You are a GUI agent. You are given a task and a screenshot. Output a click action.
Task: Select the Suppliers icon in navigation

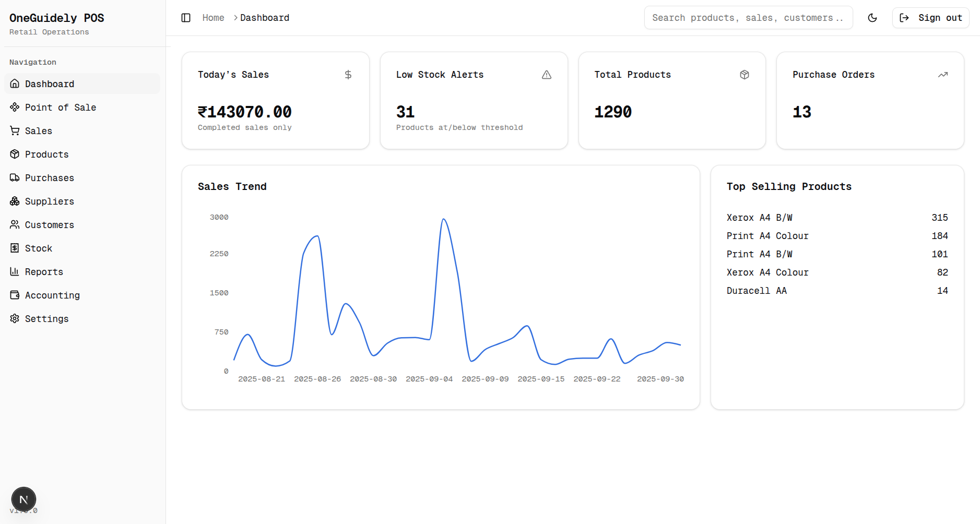click(x=15, y=201)
